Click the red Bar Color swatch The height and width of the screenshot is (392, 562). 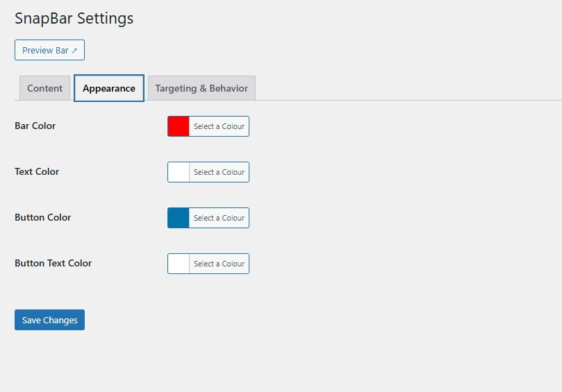pos(179,126)
